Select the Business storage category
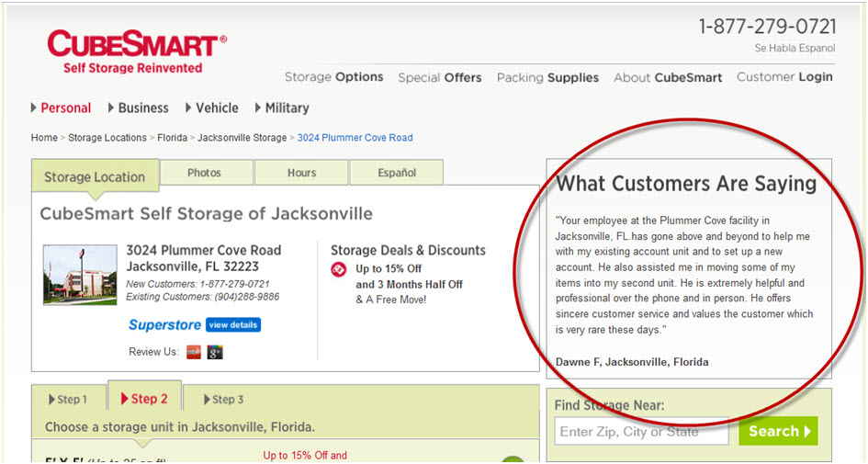Screen dimensions: 868x464 pos(139,108)
